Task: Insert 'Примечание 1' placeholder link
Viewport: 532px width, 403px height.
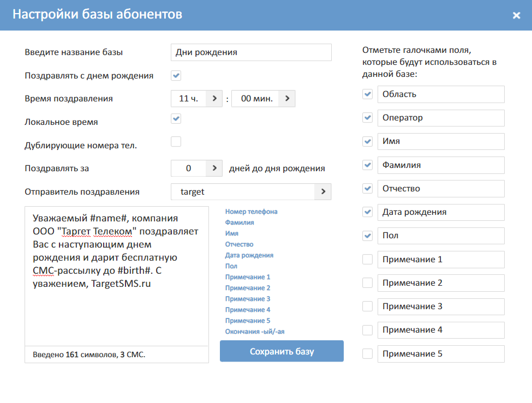Action: 248,277
